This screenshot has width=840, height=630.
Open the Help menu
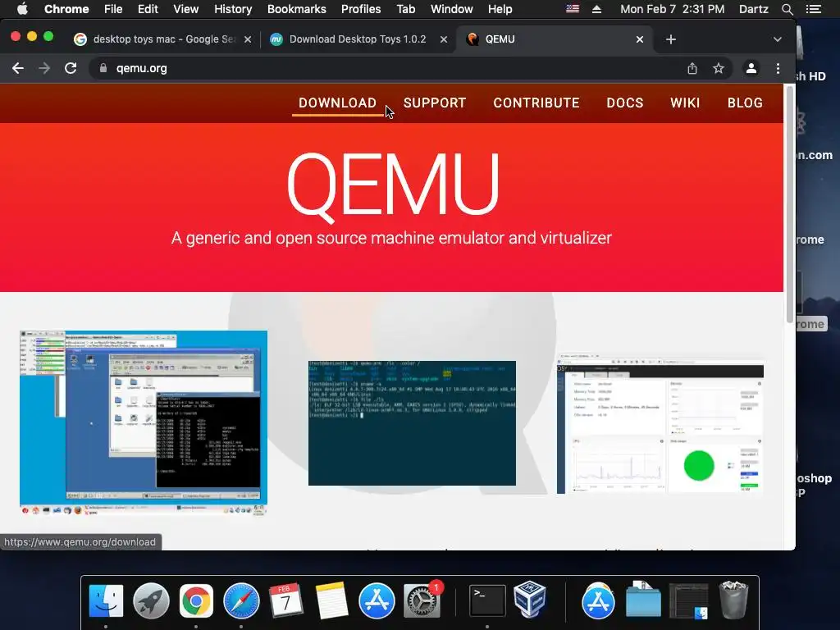click(500, 9)
